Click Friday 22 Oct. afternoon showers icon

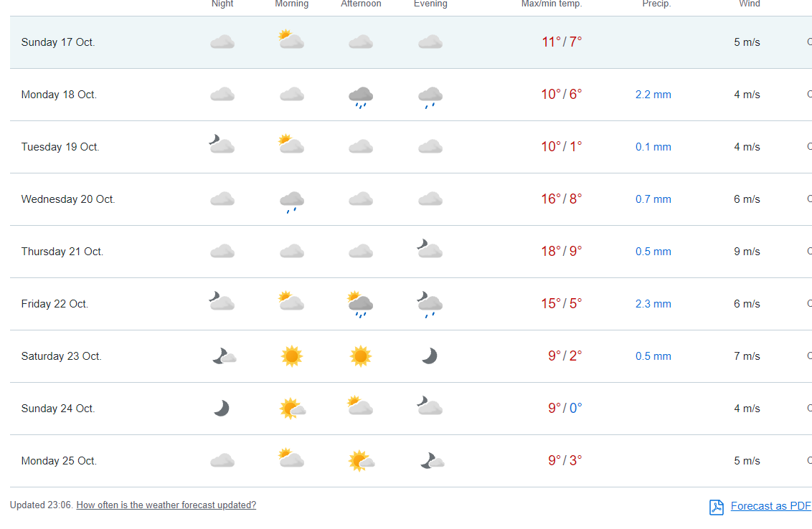[x=360, y=305]
